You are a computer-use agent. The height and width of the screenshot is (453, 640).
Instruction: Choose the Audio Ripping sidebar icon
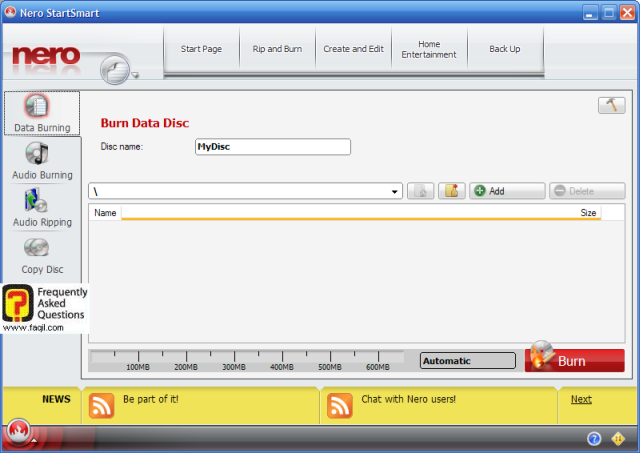point(42,208)
